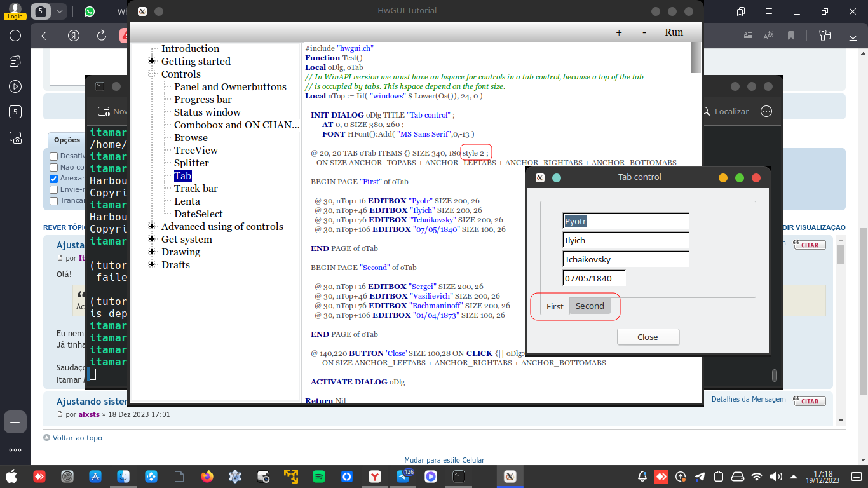
Task: Expand the 'Getting started' tree node
Action: (x=152, y=62)
